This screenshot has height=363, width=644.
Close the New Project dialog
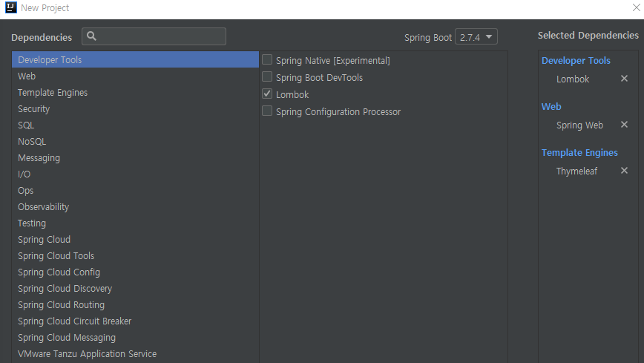pos(636,7)
